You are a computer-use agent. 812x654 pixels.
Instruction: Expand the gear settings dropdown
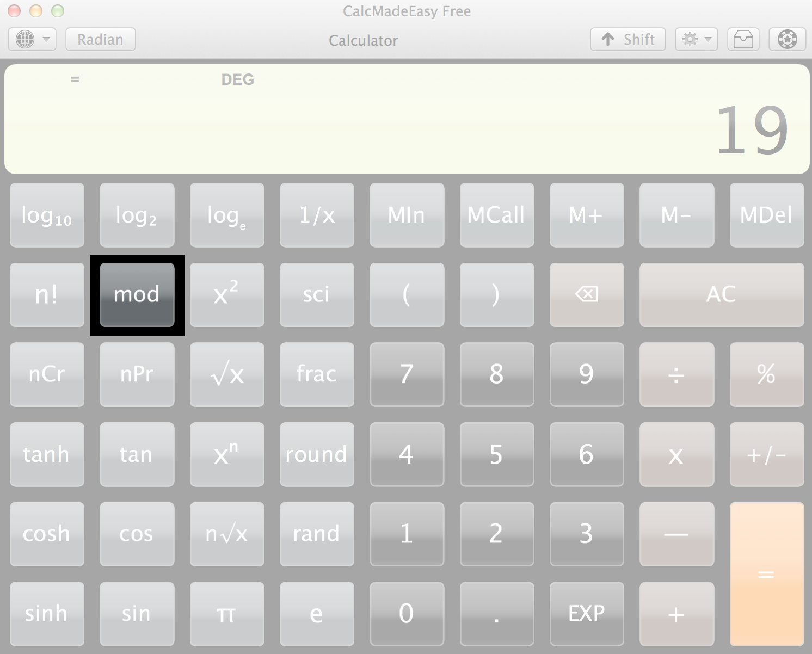(x=696, y=39)
